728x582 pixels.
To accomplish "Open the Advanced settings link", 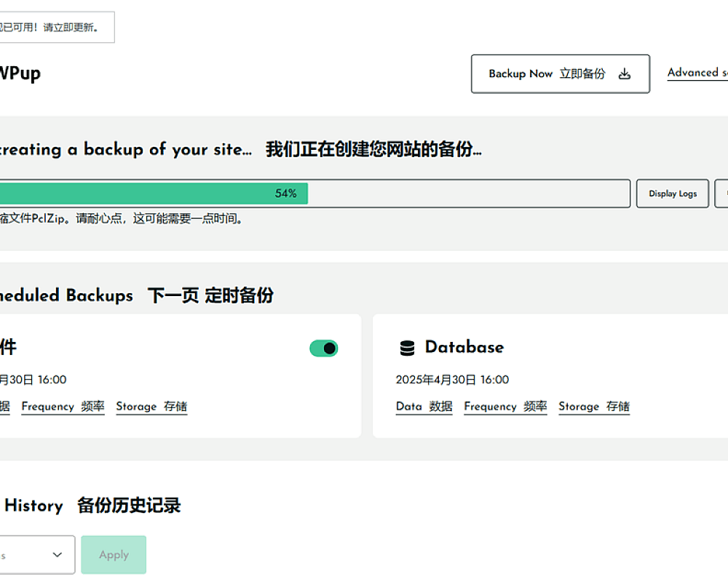I will point(697,73).
